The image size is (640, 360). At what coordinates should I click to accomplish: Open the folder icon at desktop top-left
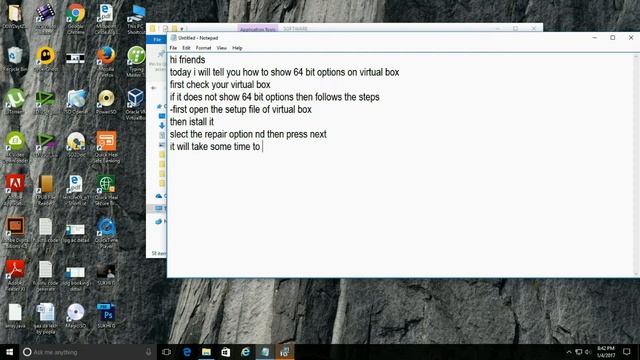(15, 16)
